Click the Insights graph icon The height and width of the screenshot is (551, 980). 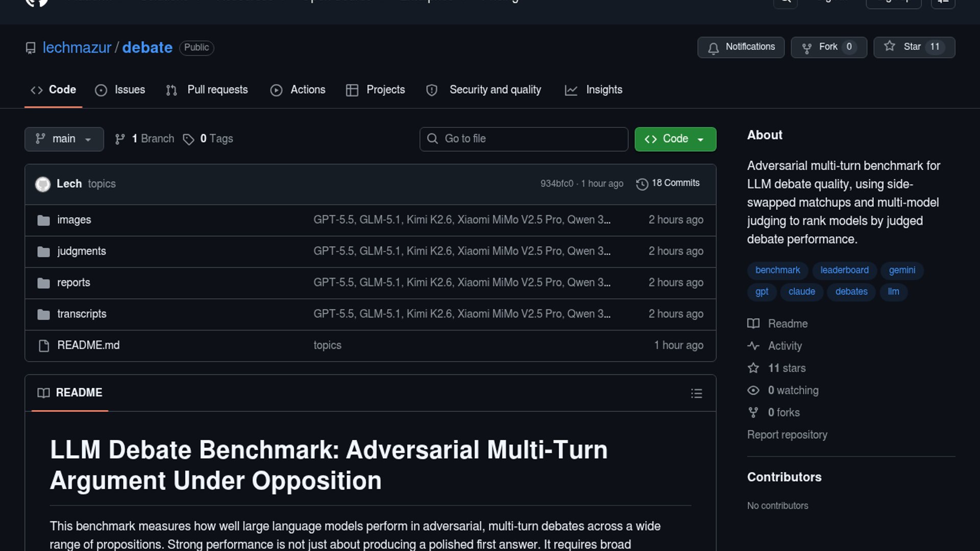pos(571,90)
